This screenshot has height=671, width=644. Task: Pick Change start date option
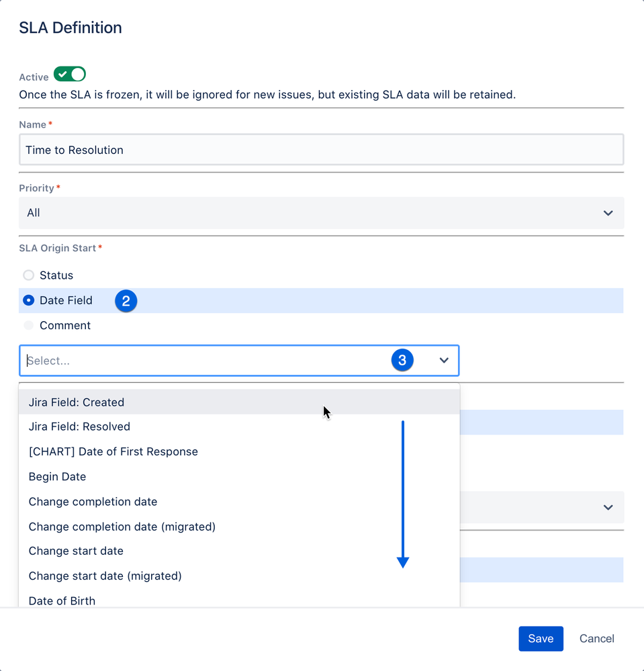[77, 551]
